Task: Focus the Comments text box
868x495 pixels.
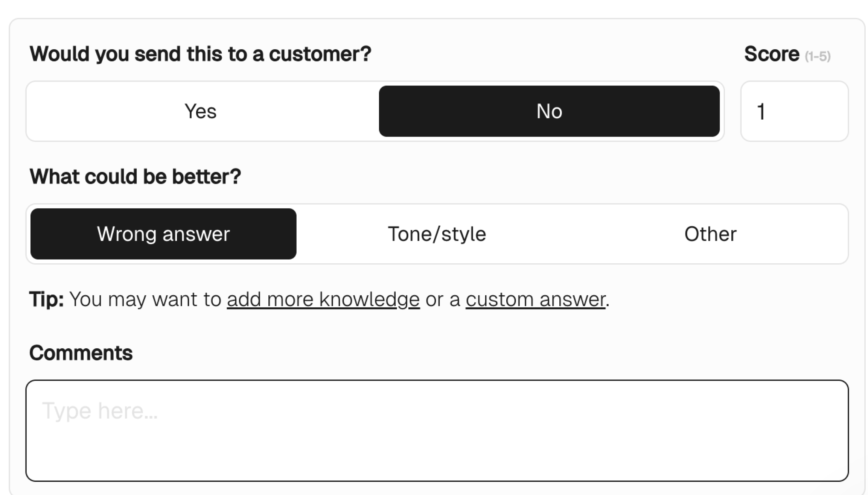Action: coord(437,431)
